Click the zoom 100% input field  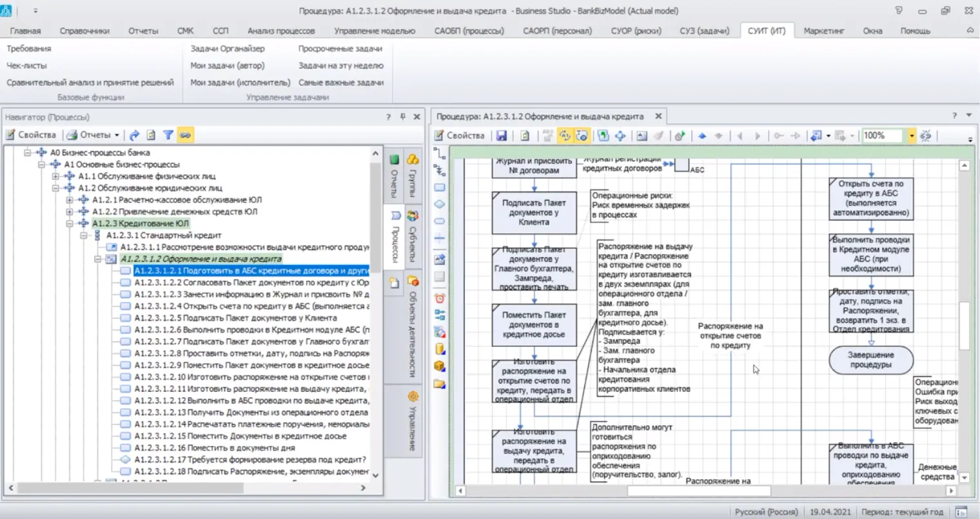pos(884,135)
